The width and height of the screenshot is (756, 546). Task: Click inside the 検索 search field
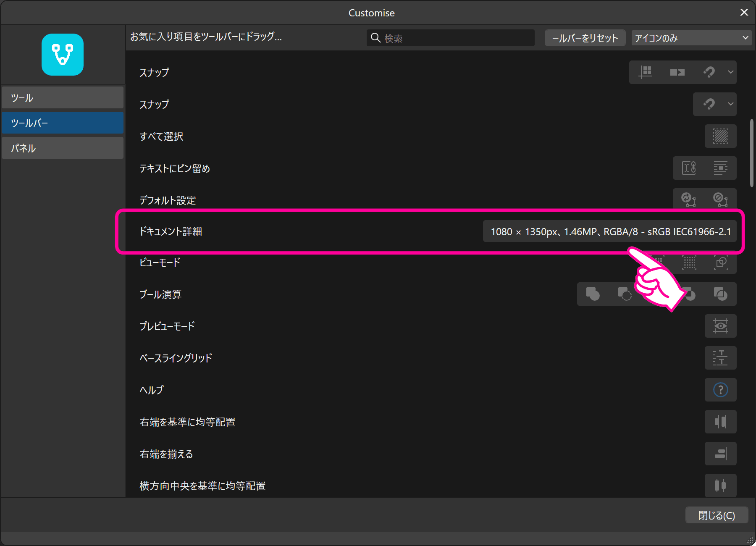(x=449, y=38)
